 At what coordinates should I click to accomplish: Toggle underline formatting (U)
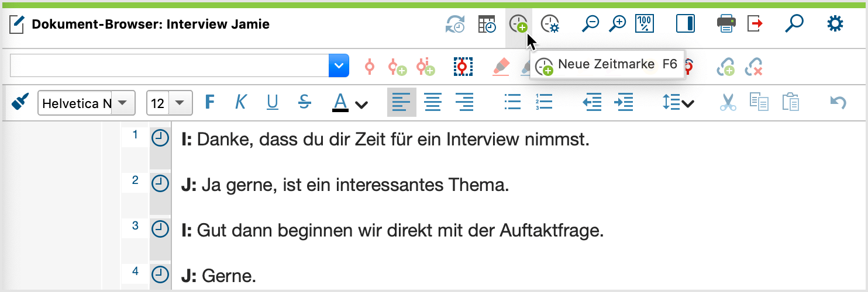click(x=272, y=103)
